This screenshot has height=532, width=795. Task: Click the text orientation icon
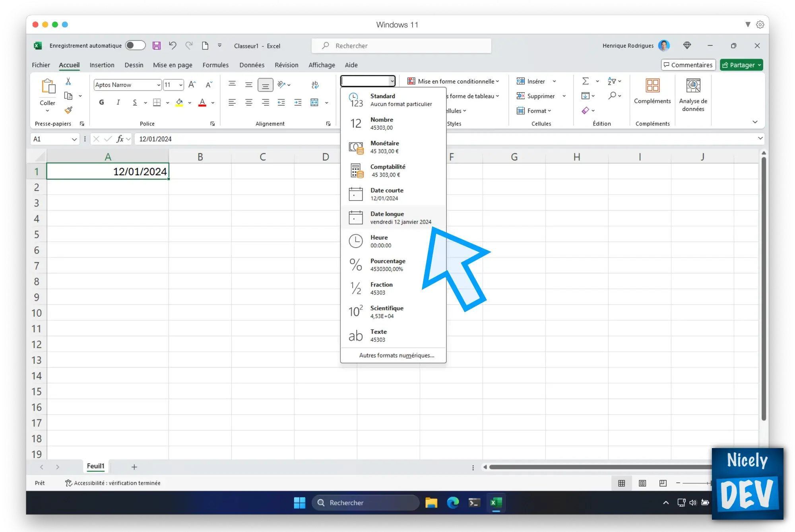(281, 84)
